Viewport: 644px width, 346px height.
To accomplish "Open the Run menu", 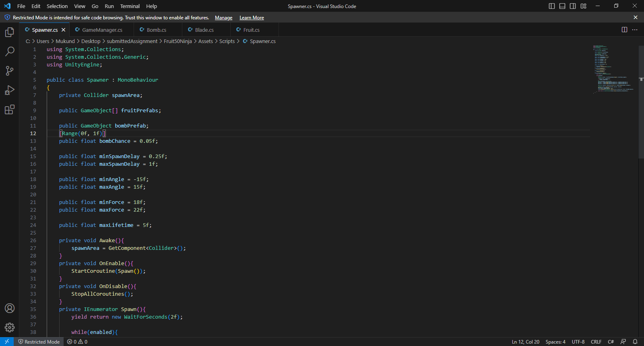I will [109, 6].
